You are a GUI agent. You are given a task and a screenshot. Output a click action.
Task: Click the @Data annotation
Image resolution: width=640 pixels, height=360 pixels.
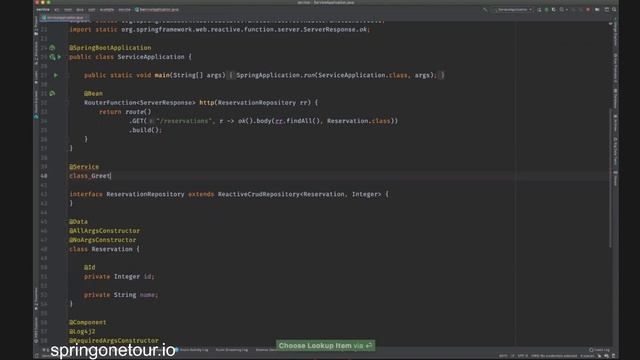pyautogui.click(x=78, y=222)
